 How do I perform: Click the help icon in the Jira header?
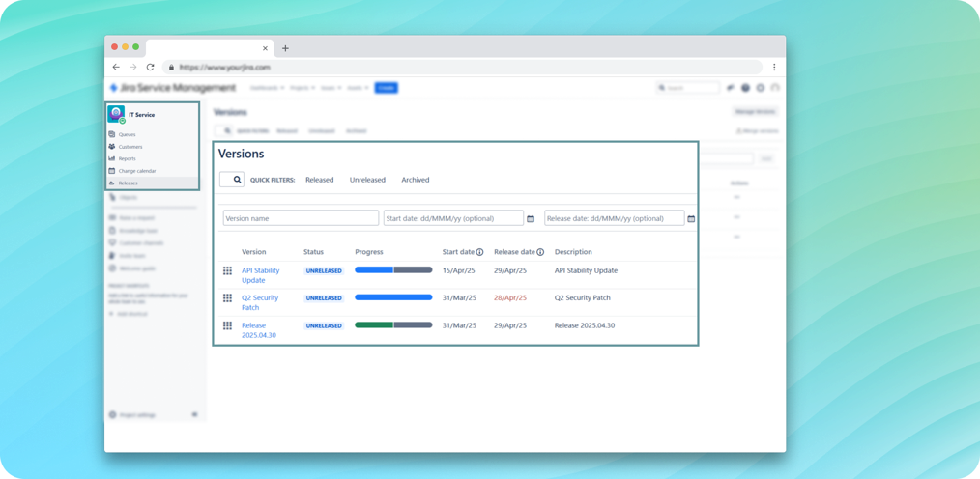click(x=745, y=88)
